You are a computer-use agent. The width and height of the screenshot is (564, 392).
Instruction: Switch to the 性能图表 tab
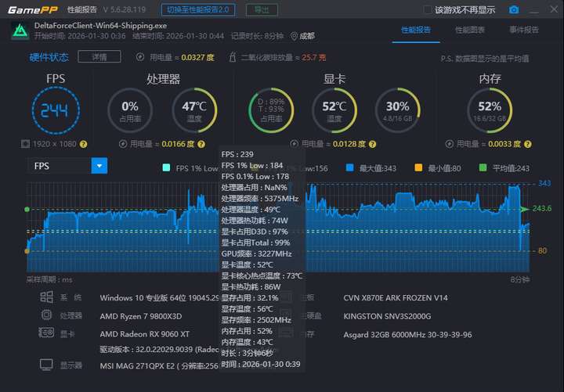(x=470, y=30)
